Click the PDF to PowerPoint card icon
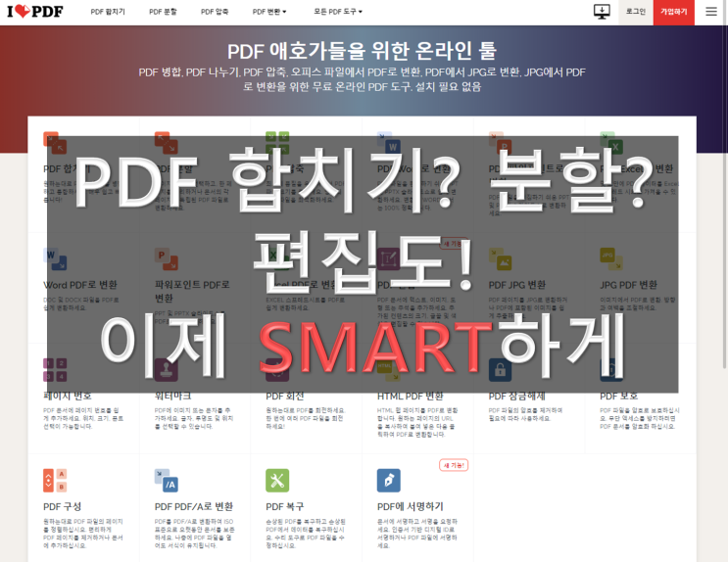 [x=500, y=143]
